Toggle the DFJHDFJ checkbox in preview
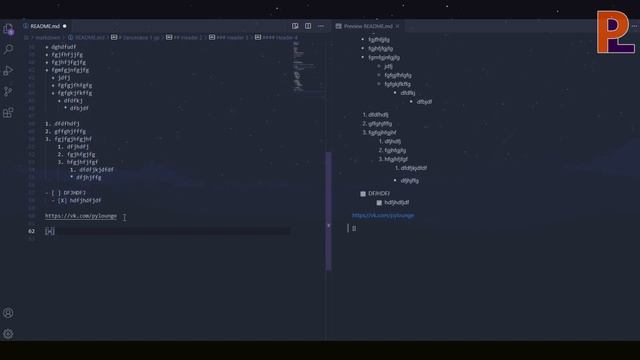This screenshot has width=640, height=360. pos(363,194)
